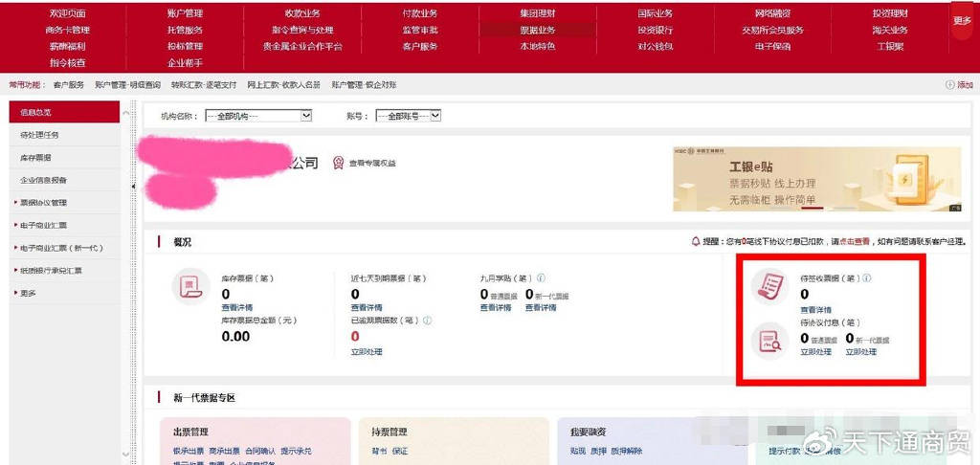Click 转账汇款-逐笔支付 shortcut

click(x=204, y=85)
